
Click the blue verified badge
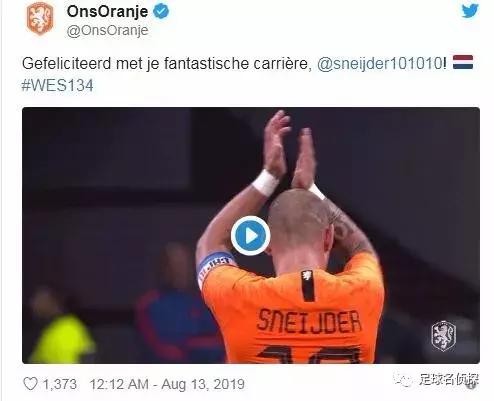click(x=161, y=12)
